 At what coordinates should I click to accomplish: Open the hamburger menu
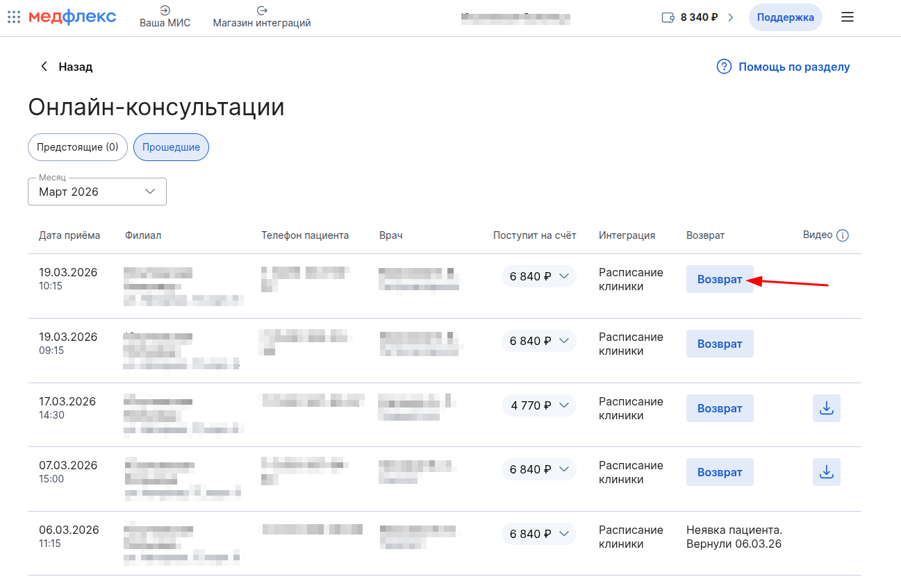coord(847,17)
